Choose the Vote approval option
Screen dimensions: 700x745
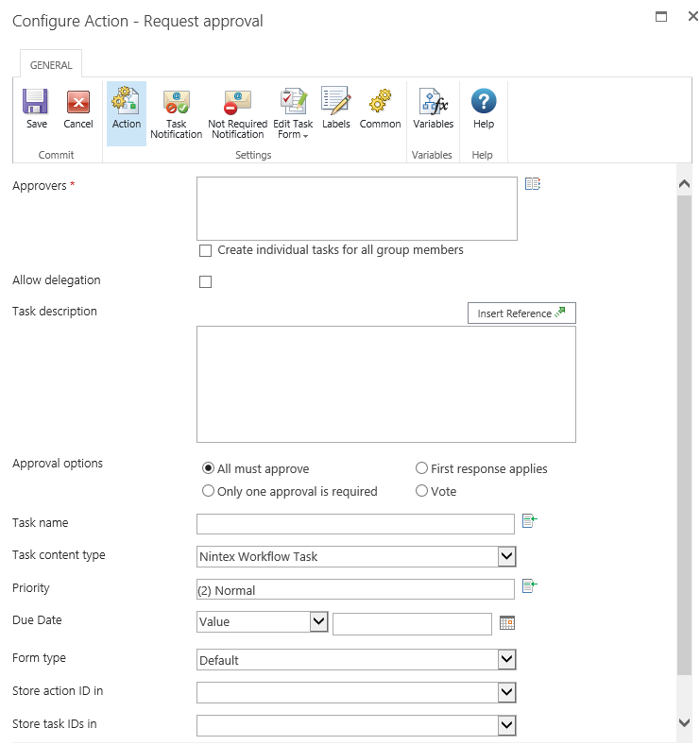pos(421,491)
